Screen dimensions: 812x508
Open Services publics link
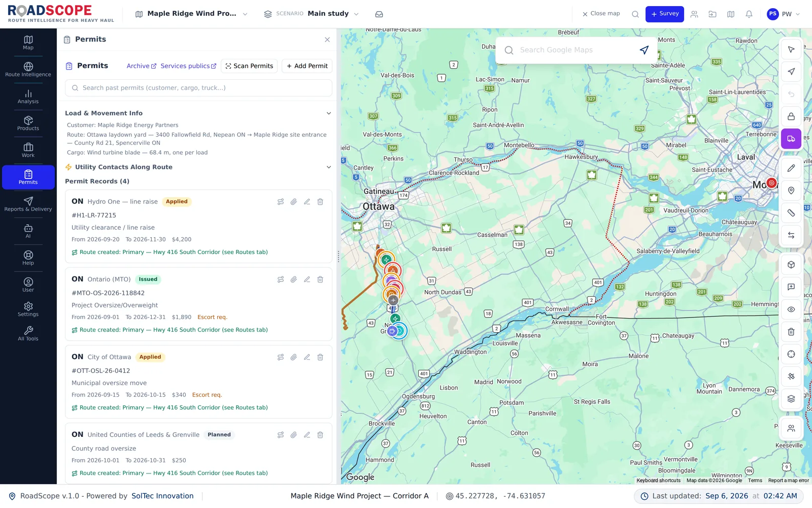[188, 66]
